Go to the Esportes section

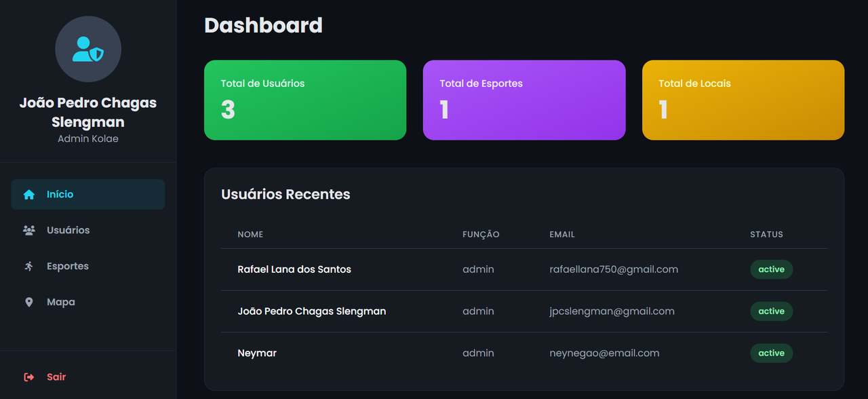[x=88, y=267]
